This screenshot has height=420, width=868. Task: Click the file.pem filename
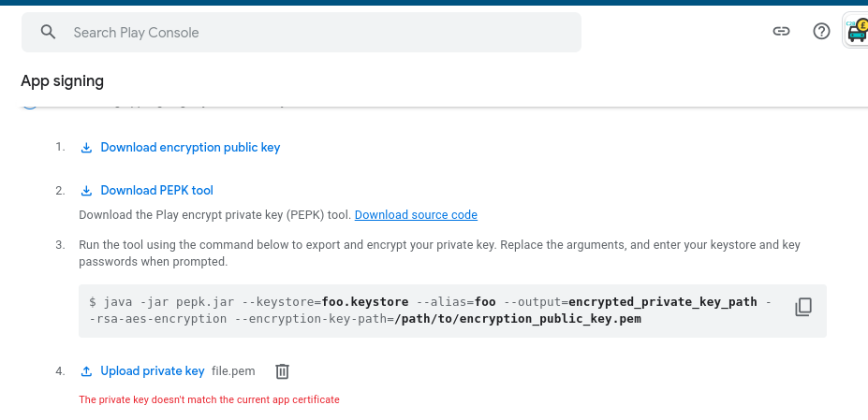[x=233, y=371]
